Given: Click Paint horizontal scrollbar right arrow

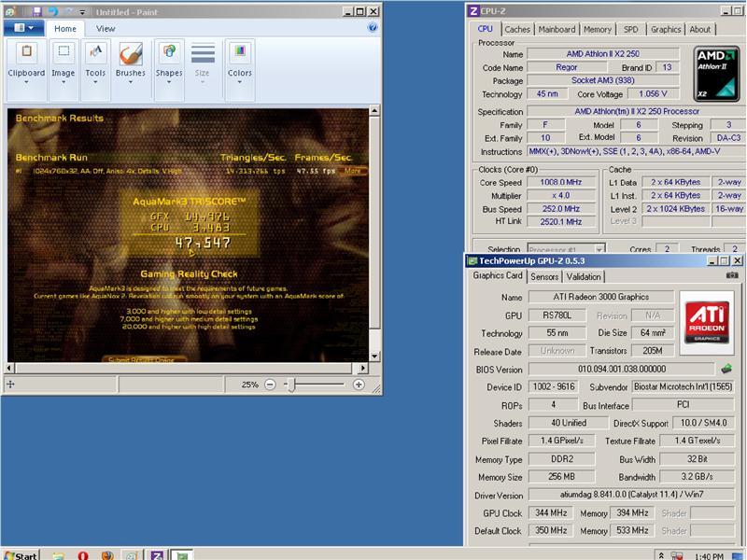Looking at the screenshot, I should tap(363, 368).
